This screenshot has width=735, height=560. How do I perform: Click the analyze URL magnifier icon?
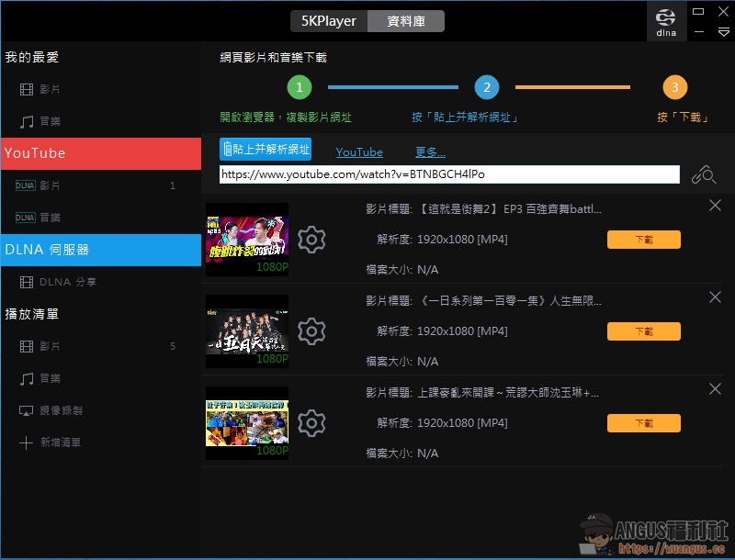pos(704,174)
